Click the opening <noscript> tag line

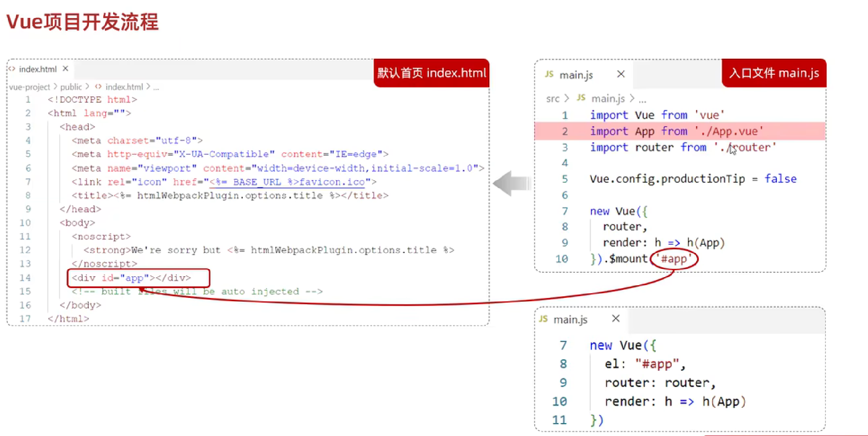(x=101, y=237)
